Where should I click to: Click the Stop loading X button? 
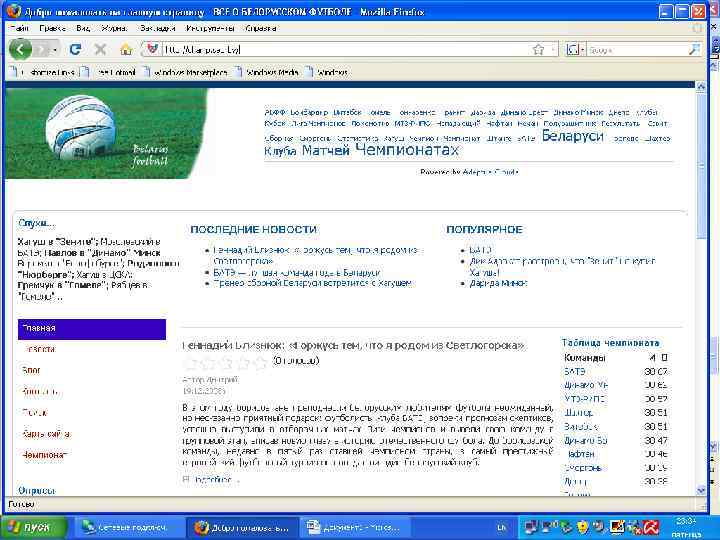pos(100,49)
